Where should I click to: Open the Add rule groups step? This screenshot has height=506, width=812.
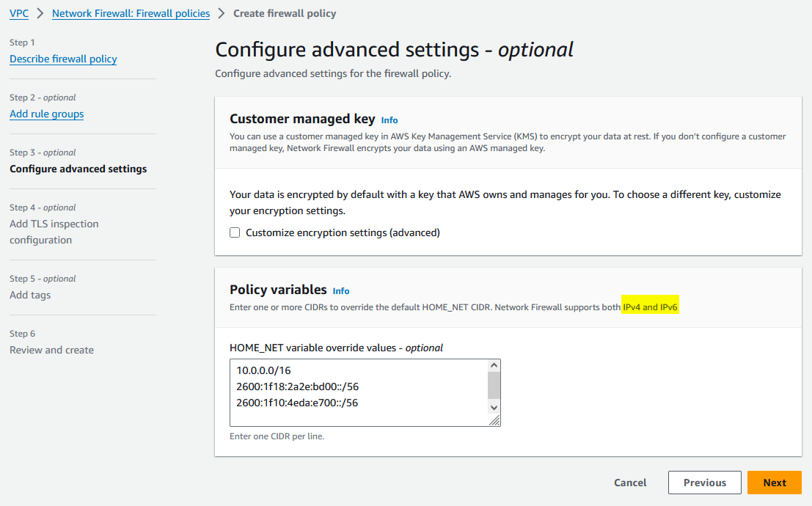tap(46, 114)
